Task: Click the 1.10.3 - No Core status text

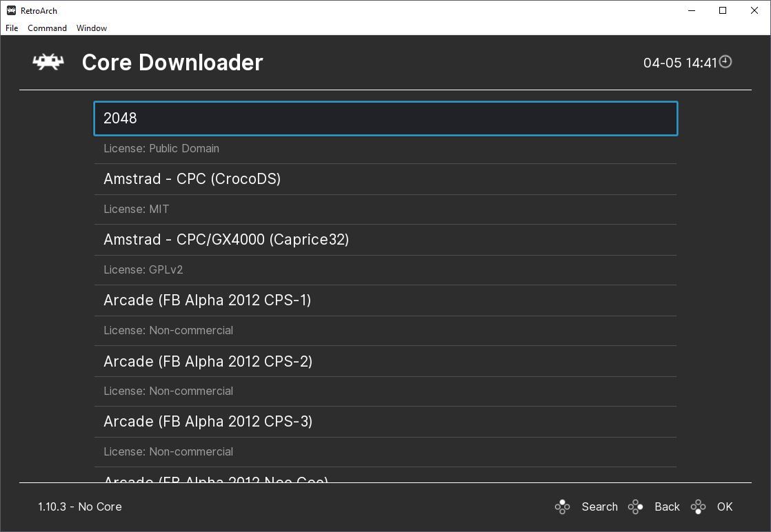Action: (x=80, y=507)
